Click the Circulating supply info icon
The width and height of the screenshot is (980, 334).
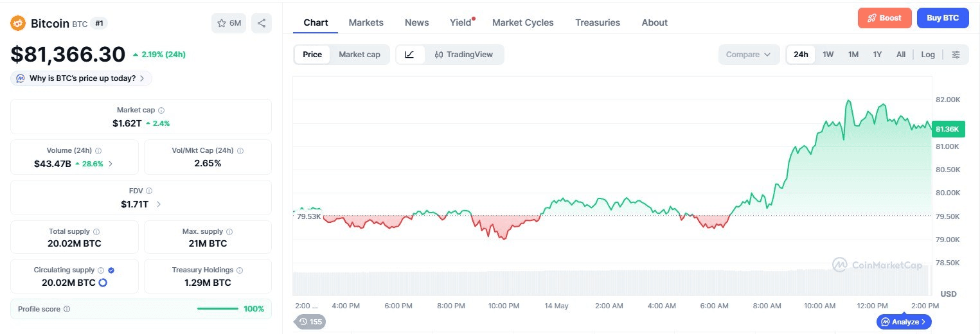[101, 270]
